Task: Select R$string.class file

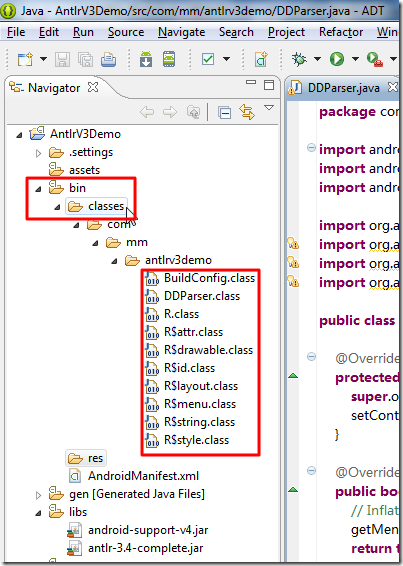Action: 199,422
